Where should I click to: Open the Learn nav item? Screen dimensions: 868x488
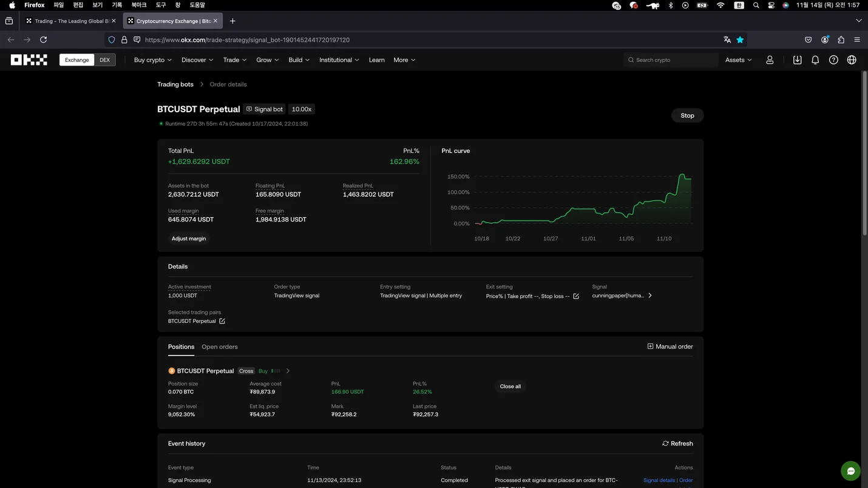377,60
